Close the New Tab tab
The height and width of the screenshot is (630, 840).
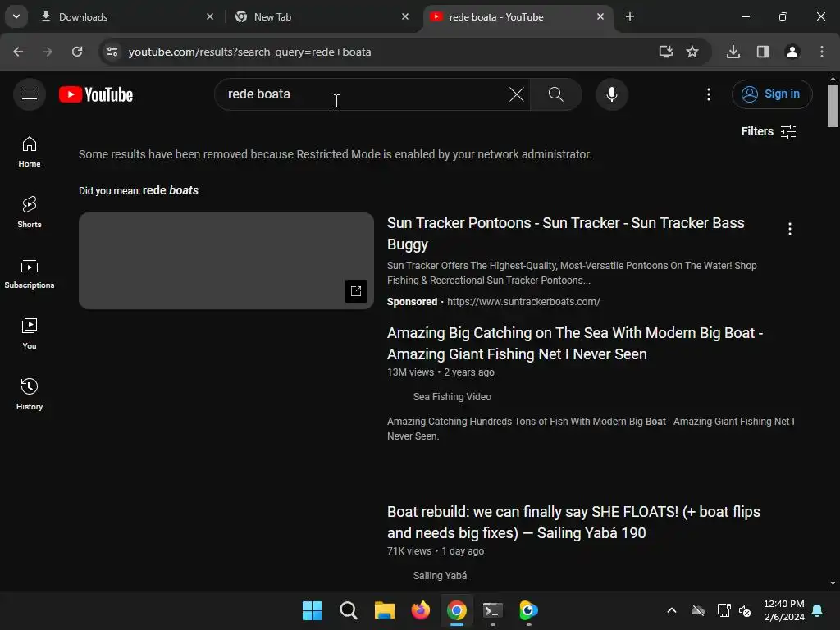tap(405, 16)
